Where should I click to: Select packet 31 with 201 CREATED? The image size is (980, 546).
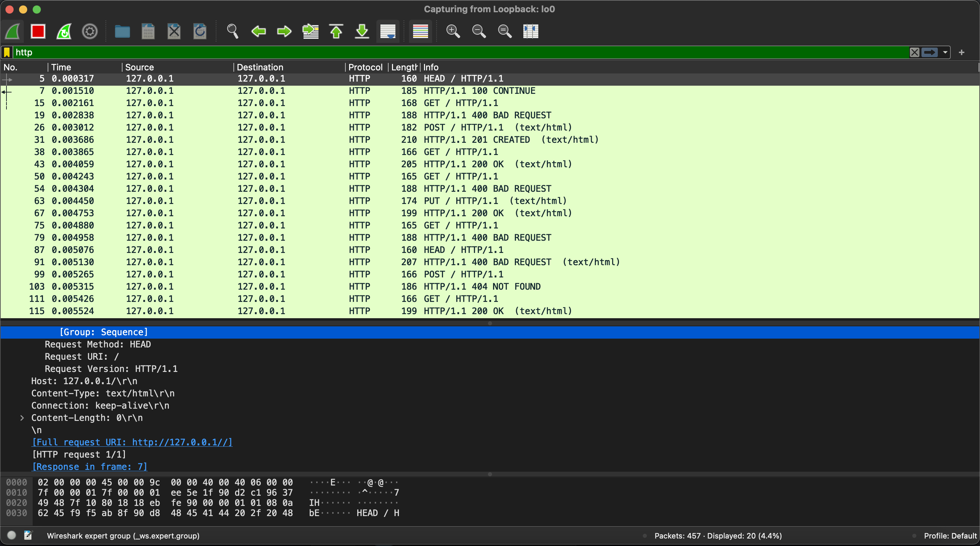(490, 139)
